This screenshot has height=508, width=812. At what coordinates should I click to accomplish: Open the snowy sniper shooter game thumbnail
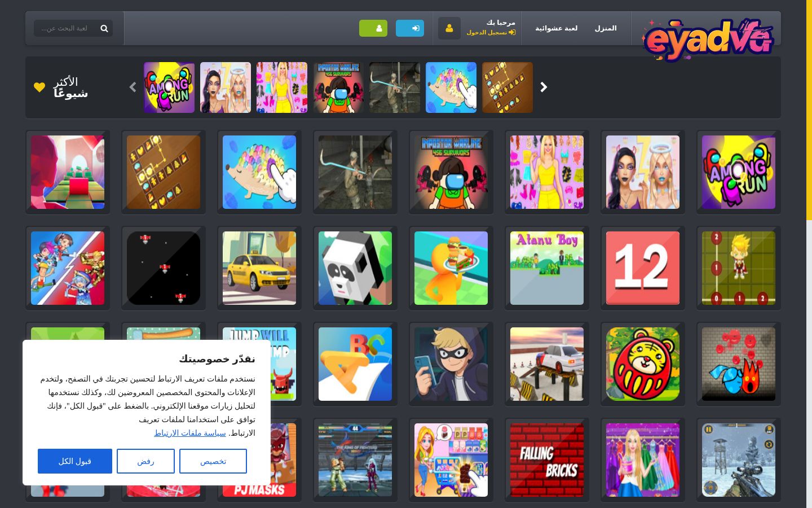(x=739, y=460)
